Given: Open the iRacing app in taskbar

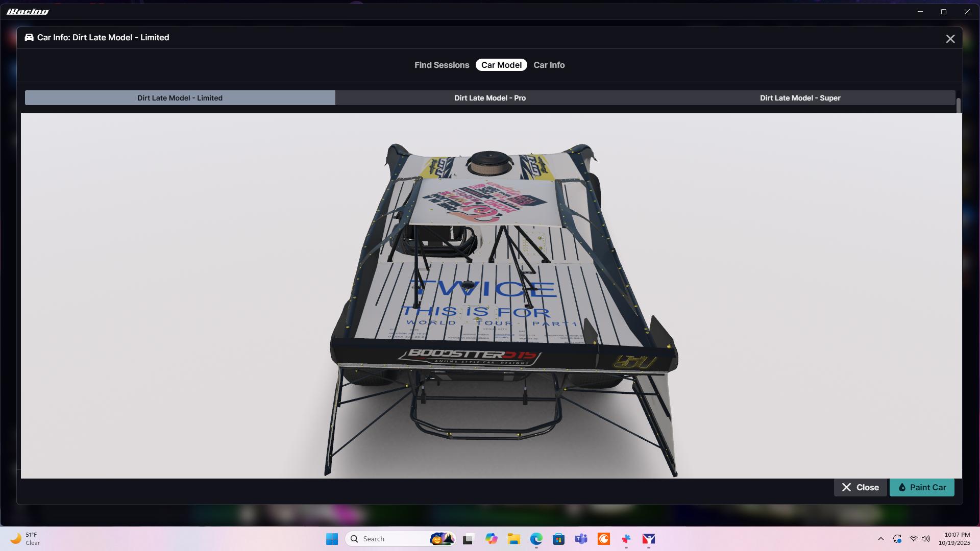Looking at the screenshot, I should click(x=649, y=539).
